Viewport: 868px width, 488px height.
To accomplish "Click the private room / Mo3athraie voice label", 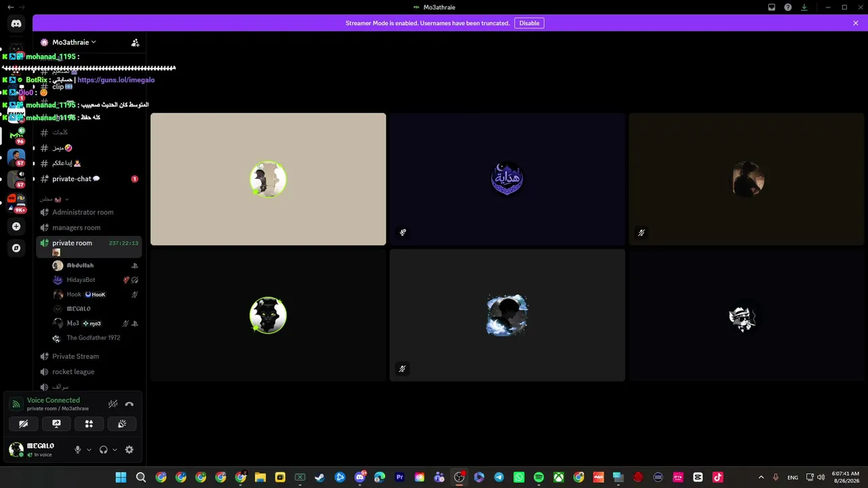I will [x=58, y=409].
